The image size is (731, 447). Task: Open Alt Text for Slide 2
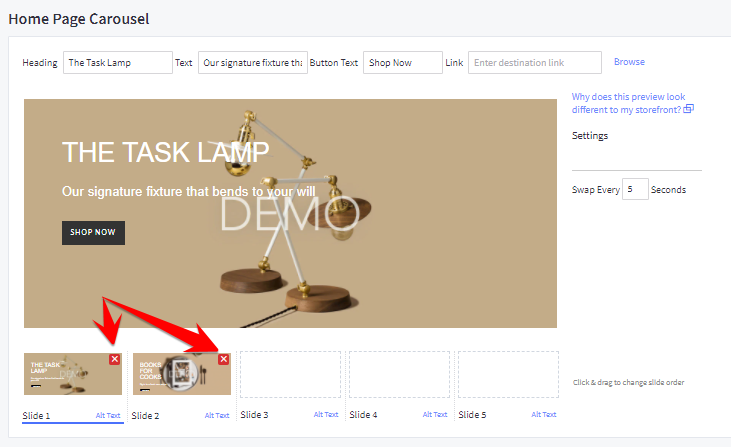(x=217, y=415)
